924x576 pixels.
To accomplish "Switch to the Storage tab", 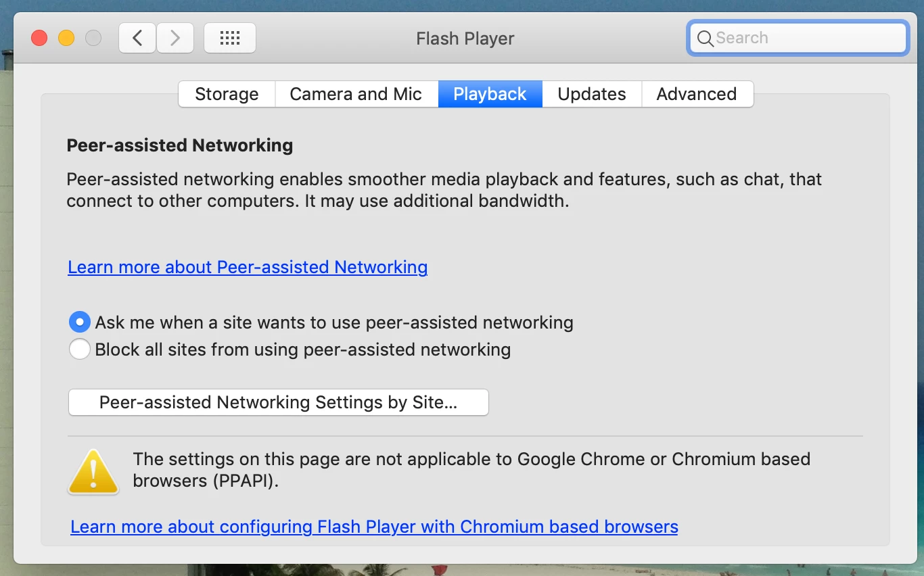I will tap(227, 94).
